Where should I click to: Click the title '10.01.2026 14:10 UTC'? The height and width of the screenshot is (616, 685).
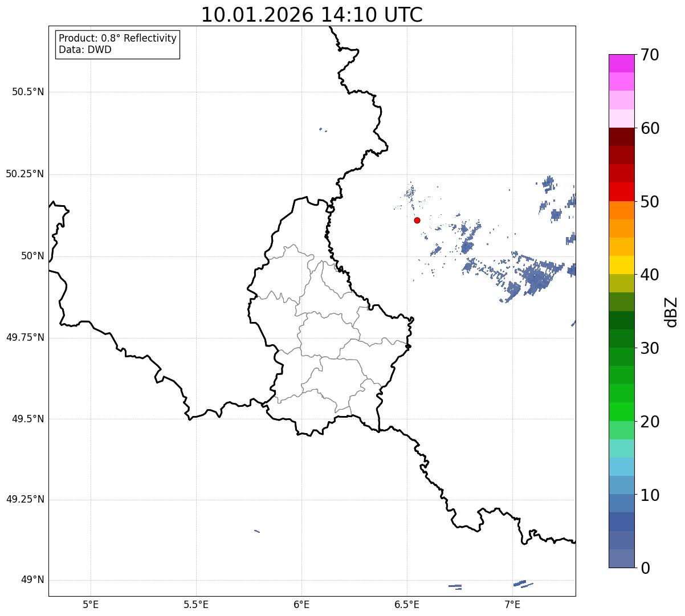point(312,15)
